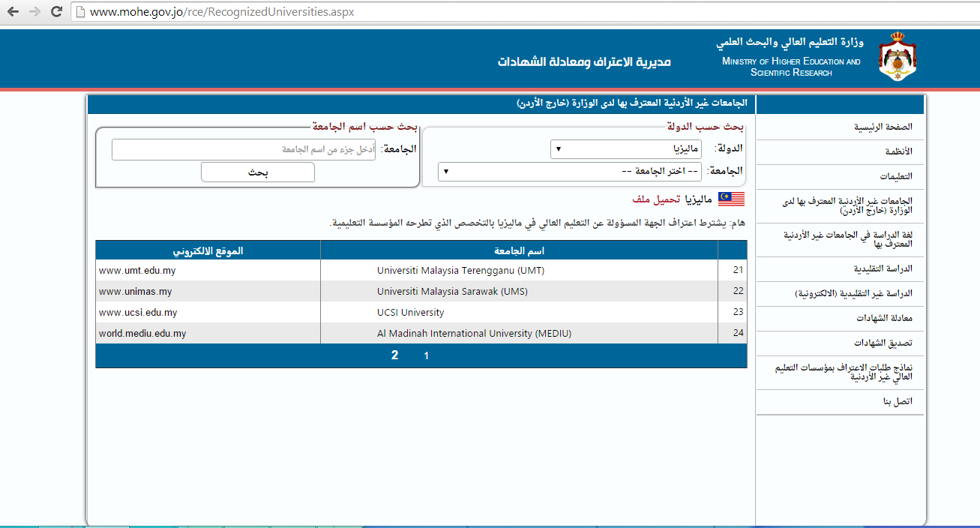Click pagination number 2
Screen dimensions: 980x528
point(395,355)
